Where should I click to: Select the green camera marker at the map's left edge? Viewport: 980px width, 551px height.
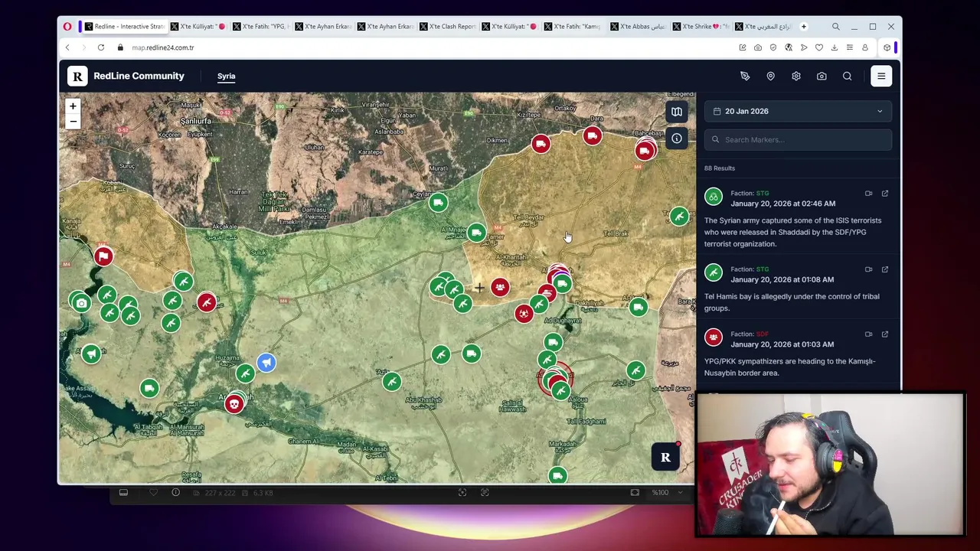(81, 303)
